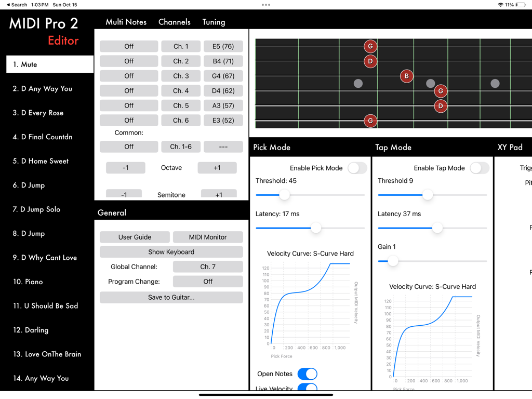Open the E5 (76) note selector for Channel 1
Image resolution: width=532 pixels, height=399 pixels.
[223, 46]
